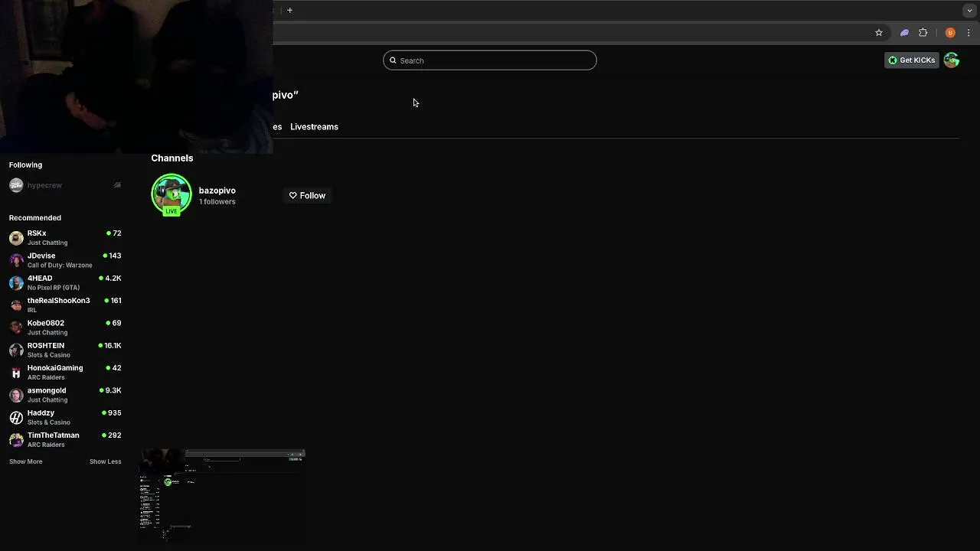Click the 1 followers text
Image resolution: width=980 pixels, height=551 pixels.
point(217,202)
